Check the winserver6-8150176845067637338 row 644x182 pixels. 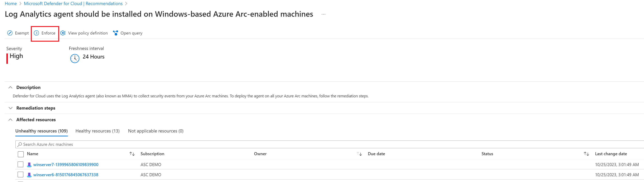20,174
